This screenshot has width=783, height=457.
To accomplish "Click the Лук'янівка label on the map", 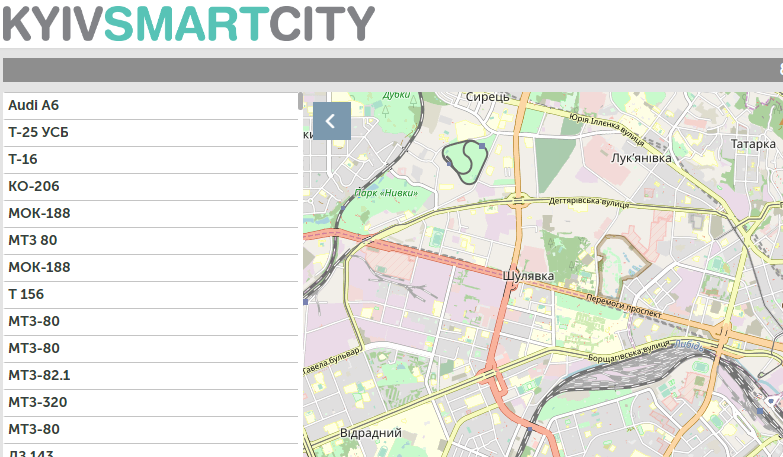I will [641, 158].
